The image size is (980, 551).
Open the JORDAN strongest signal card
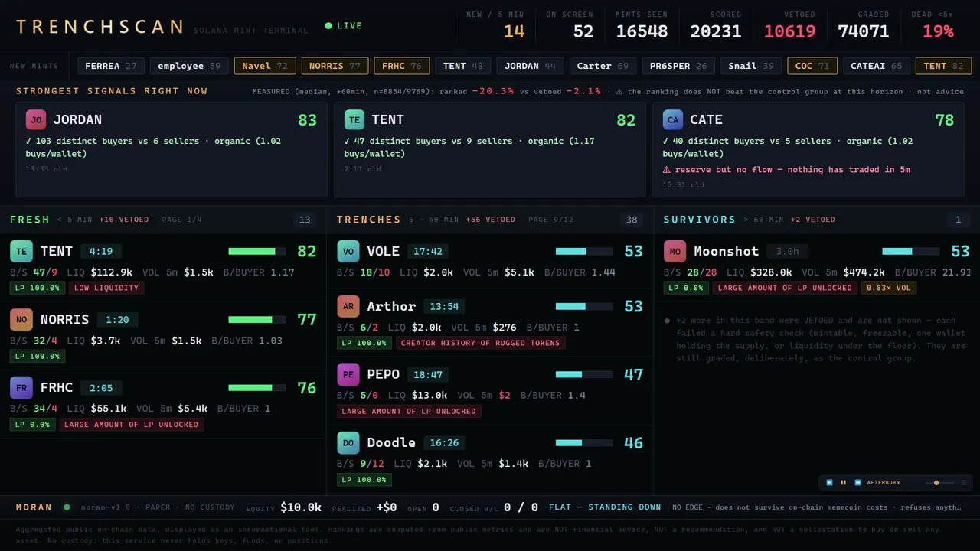coord(171,150)
